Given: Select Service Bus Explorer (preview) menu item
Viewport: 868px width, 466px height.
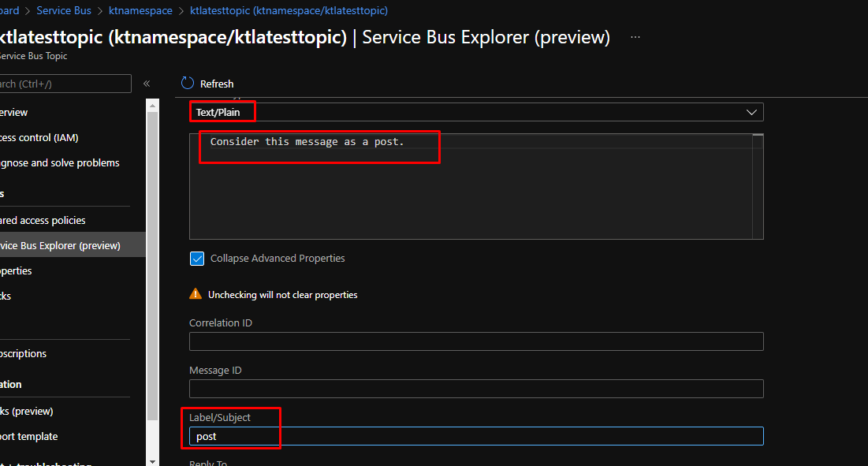Looking at the screenshot, I should click(x=60, y=245).
